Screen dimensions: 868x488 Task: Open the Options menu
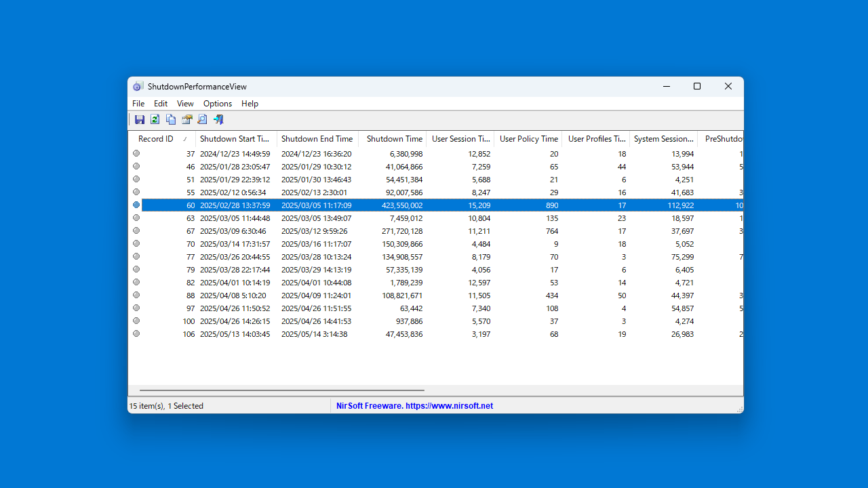tap(218, 104)
